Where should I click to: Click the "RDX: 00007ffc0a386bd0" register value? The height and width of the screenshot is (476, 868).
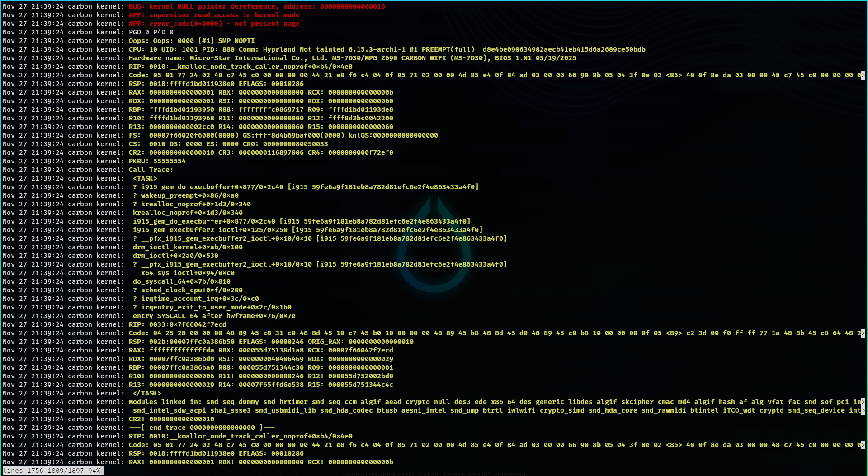pos(171,359)
